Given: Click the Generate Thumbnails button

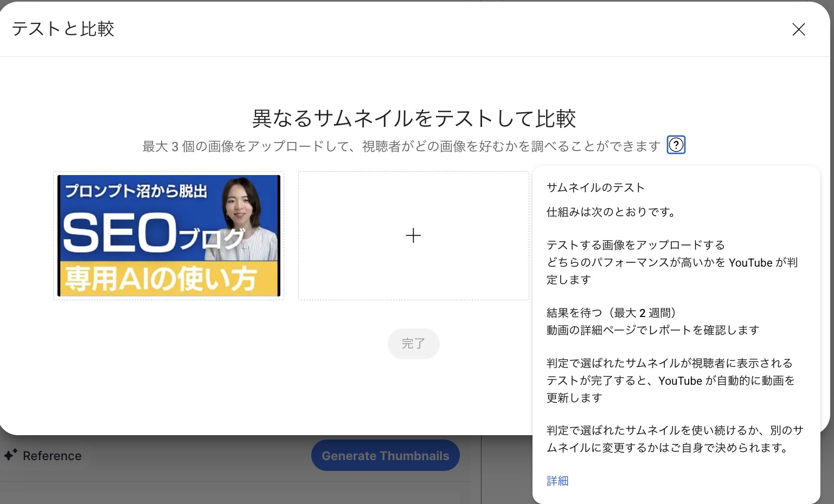Looking at the screenshot, I should [x=386, y=456].
